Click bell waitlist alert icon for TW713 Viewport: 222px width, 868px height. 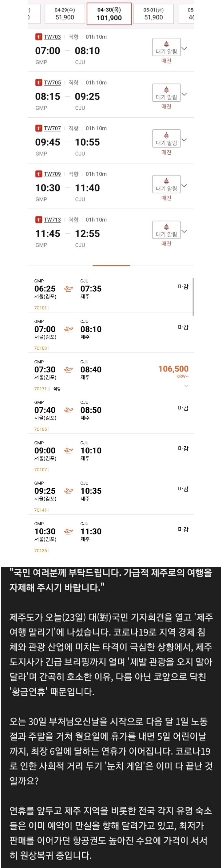coord(166,227)
